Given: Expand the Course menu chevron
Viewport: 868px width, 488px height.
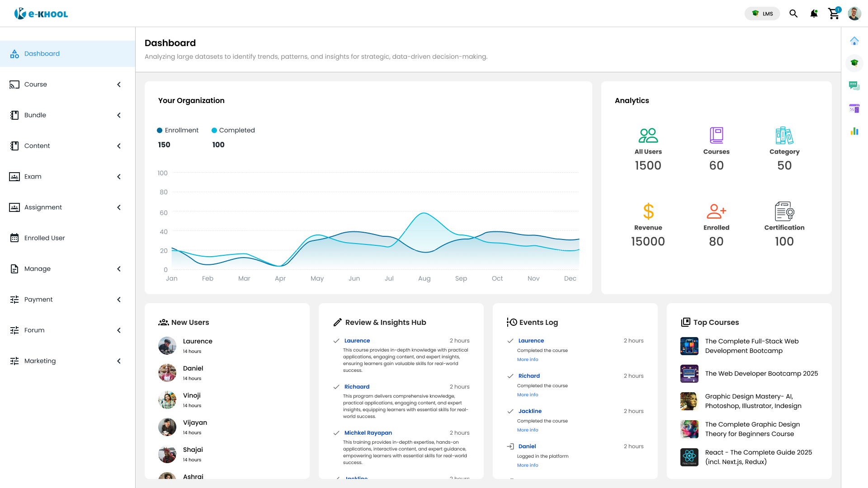Looking at the screenshot, I should 119,84.
